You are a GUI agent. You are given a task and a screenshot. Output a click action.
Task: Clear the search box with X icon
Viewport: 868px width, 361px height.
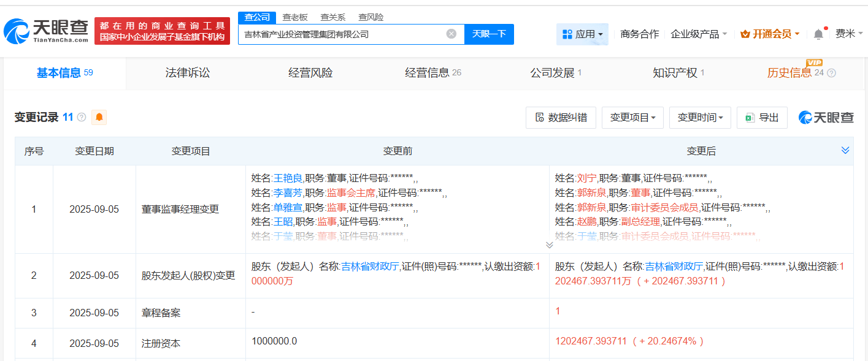[451, 34]
